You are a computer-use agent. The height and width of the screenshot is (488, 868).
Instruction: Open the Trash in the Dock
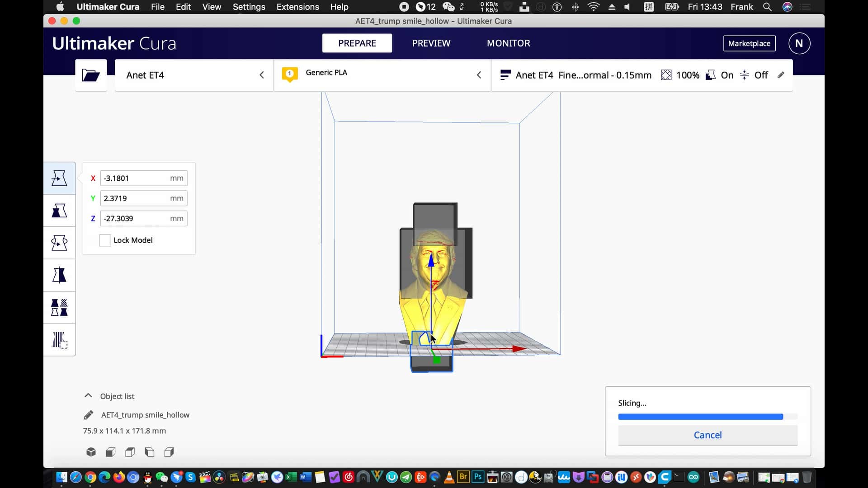[807, 477]
